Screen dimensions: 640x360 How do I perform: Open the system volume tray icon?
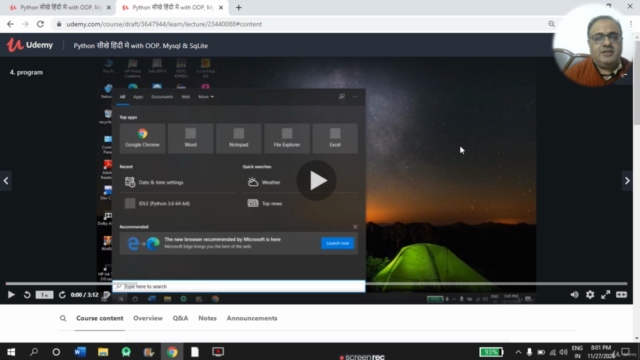click(x=564, y=352)
